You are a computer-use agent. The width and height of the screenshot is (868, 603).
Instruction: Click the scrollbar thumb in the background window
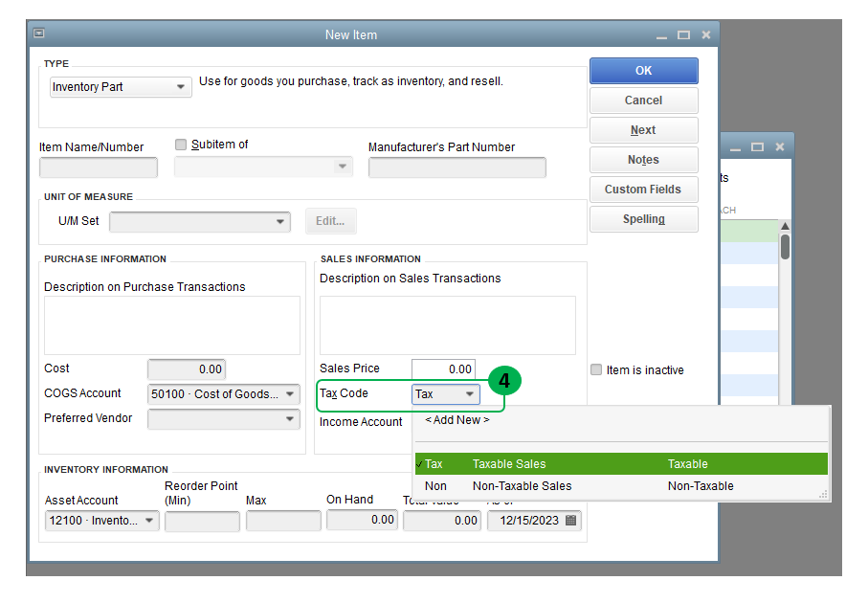(785, 247)
